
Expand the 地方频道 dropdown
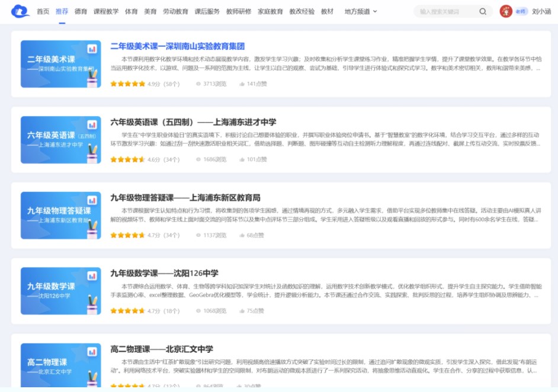click(x=361, y=11)
